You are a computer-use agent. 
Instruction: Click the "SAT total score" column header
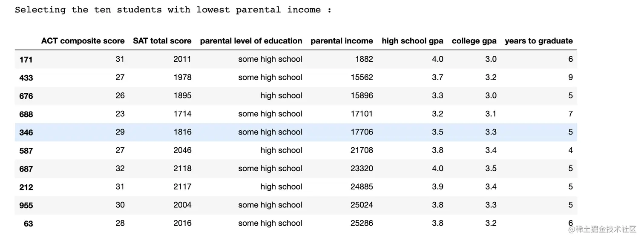(162, 41)
